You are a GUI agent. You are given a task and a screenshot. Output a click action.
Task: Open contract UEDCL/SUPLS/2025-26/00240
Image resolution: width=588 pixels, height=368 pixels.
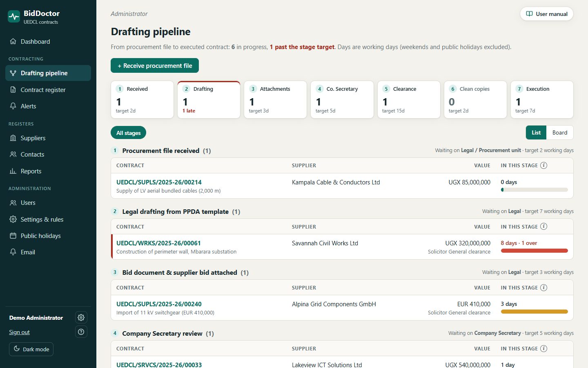click(159, 304)
